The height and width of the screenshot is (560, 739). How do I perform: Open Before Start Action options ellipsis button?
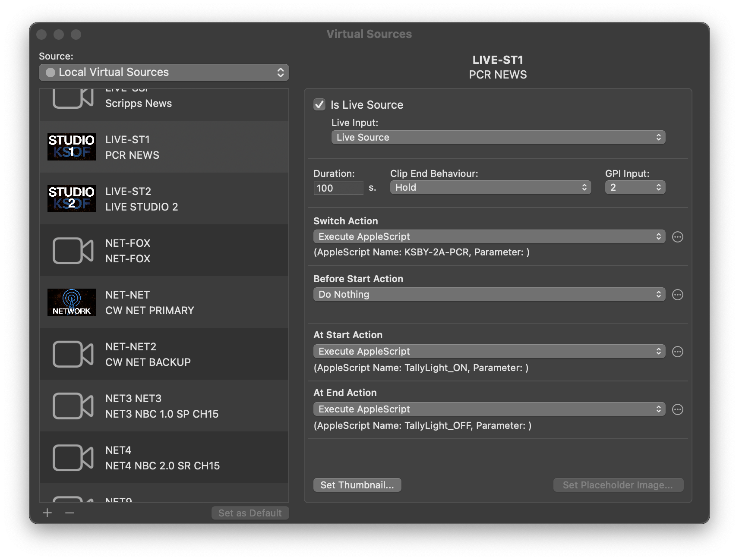(x=678, y=295)
